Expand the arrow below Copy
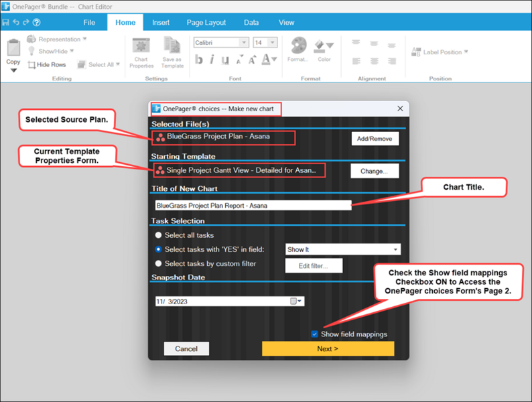This screenshot has width=532, height=402. point(13,70)
